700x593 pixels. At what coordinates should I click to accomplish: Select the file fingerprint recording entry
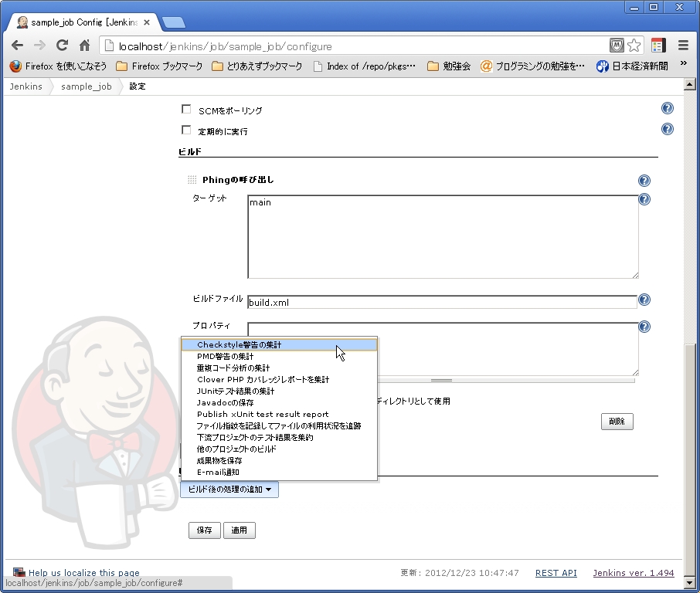point(280,426)
